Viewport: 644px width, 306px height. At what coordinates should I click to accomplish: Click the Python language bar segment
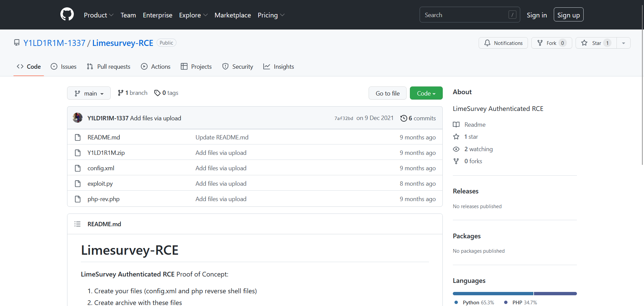493,294
